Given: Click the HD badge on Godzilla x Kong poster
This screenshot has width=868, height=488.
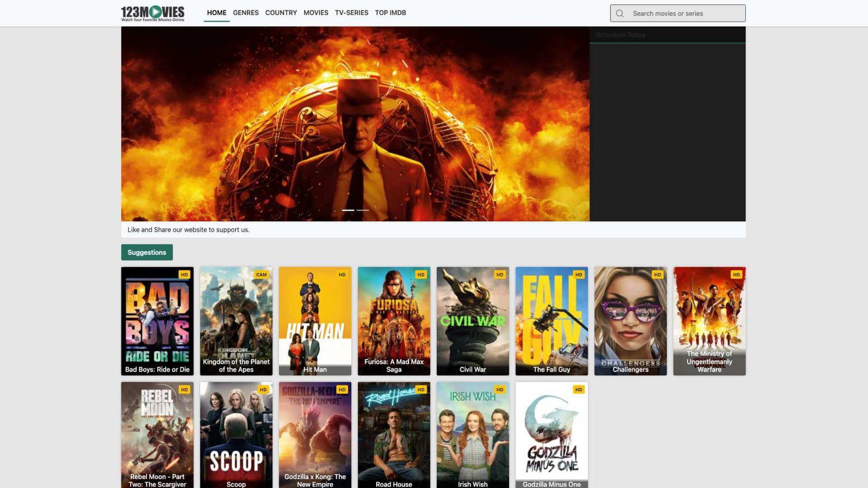Looking at the screenshot, I should pyautogui.click(x=342, y=390).
